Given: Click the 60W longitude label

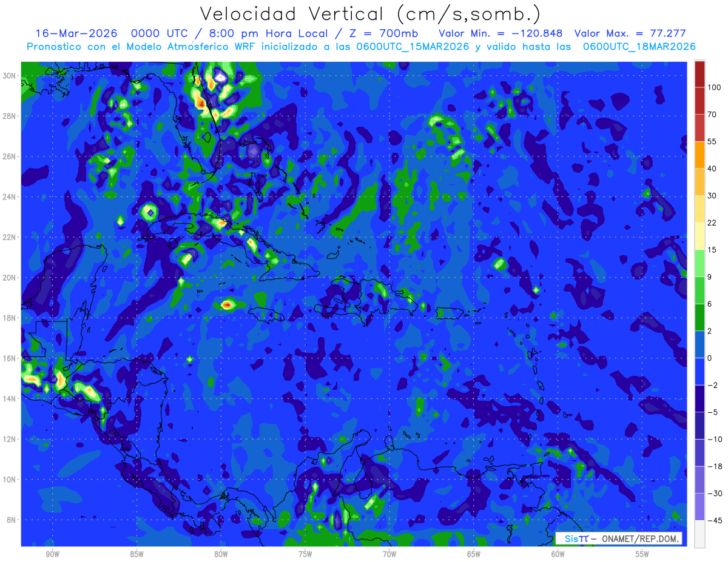Looking at the screenshot, I should (x=558, y=554).
